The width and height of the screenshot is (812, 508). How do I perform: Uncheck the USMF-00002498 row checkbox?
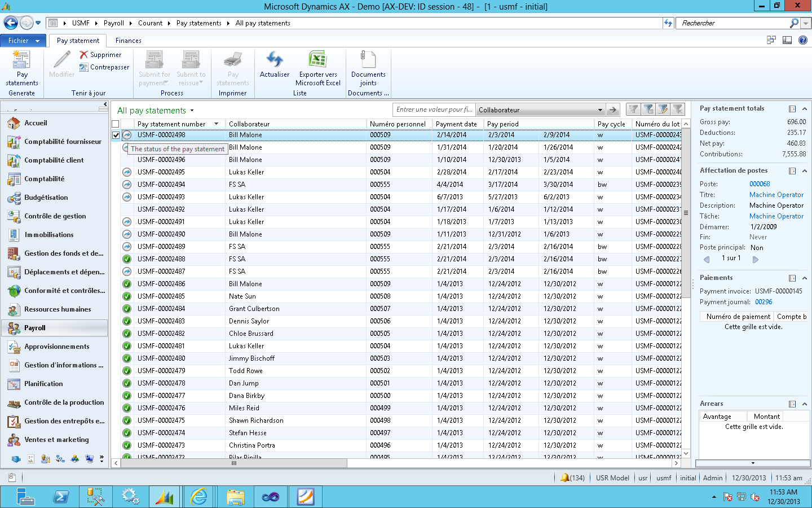click(x=116, y=135)
